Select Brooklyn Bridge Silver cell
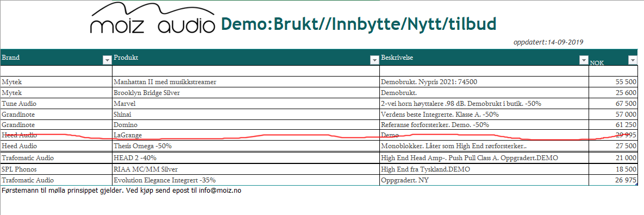This screenshot has width=644, height=215. click(246, 93)
